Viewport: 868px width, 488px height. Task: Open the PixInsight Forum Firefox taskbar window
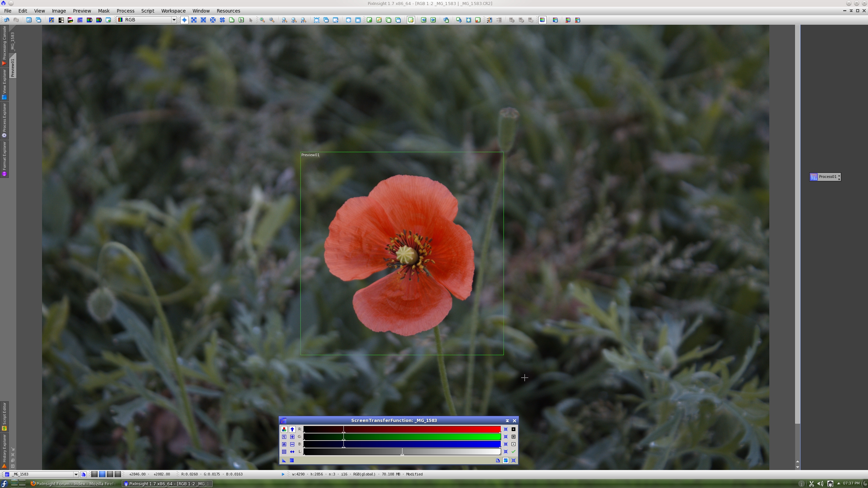75,484
